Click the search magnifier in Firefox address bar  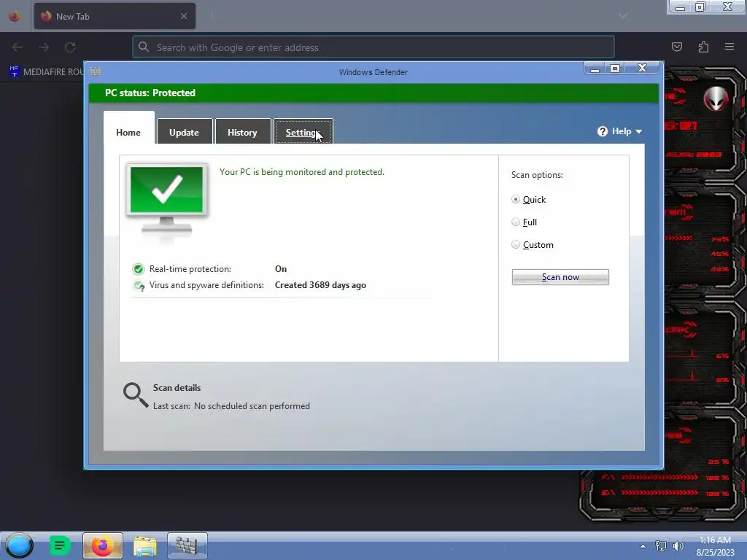tap(144, 47)
